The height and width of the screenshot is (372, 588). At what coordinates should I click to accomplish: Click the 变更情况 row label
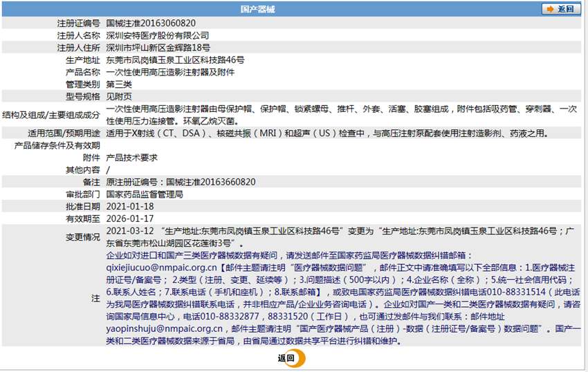(x=83, y=237)
